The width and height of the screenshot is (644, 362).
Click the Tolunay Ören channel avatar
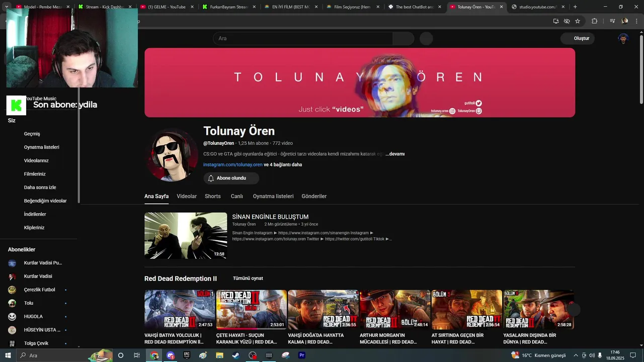[x=173, y=154]
